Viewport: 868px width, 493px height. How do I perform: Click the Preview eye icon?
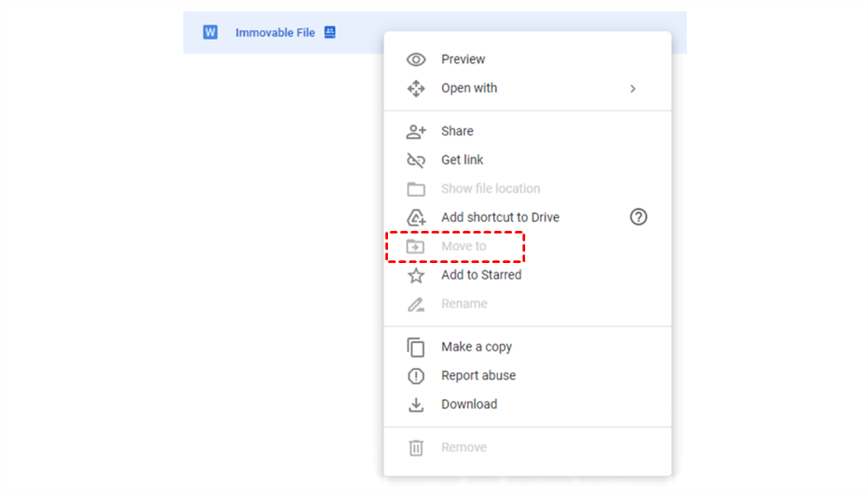tap(416, 60)
